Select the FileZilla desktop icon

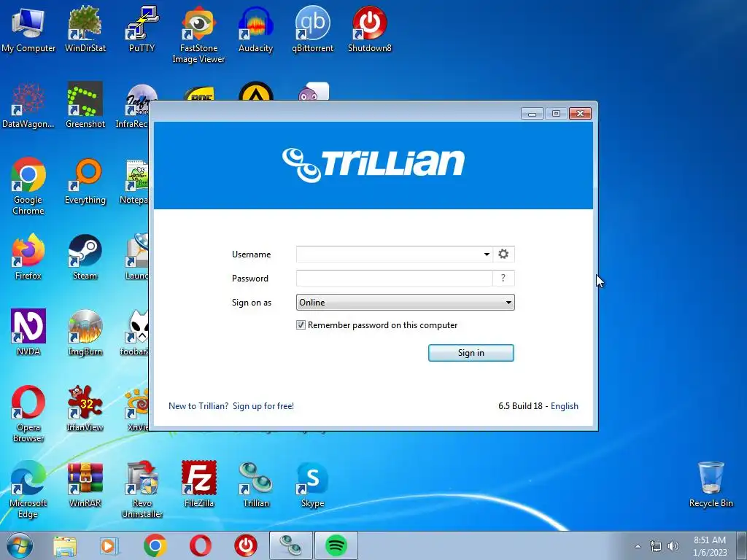(x=198, y=484)
